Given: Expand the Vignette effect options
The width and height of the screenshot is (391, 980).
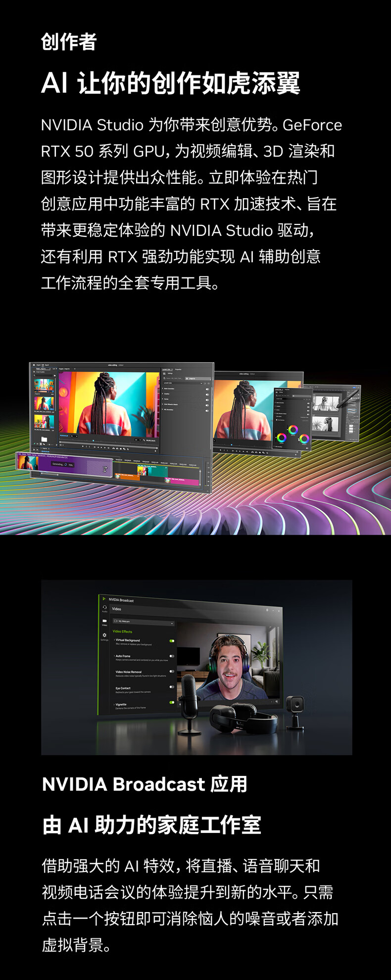Looking at the screenshot, I should pyautogui.click(x=114, y=705).
